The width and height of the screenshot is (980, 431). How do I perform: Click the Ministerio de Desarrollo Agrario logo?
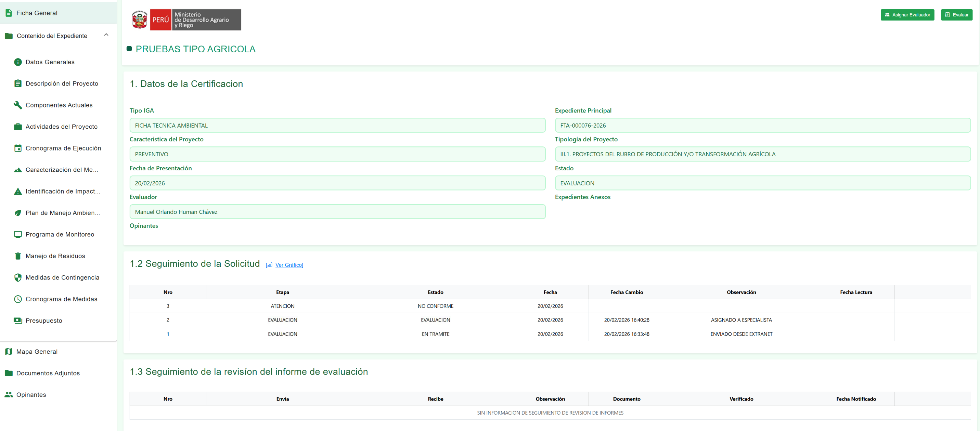(x=186, y=20)
